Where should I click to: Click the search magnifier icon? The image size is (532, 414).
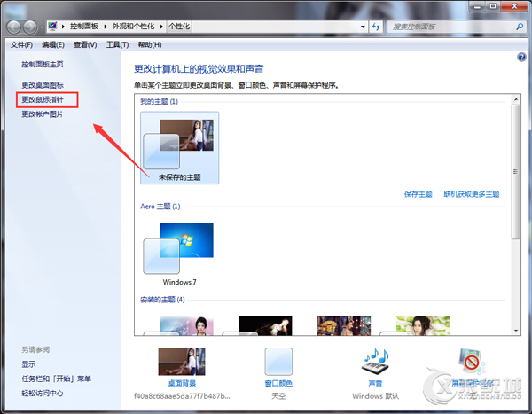pyautogui.click(x=520, y=27)
